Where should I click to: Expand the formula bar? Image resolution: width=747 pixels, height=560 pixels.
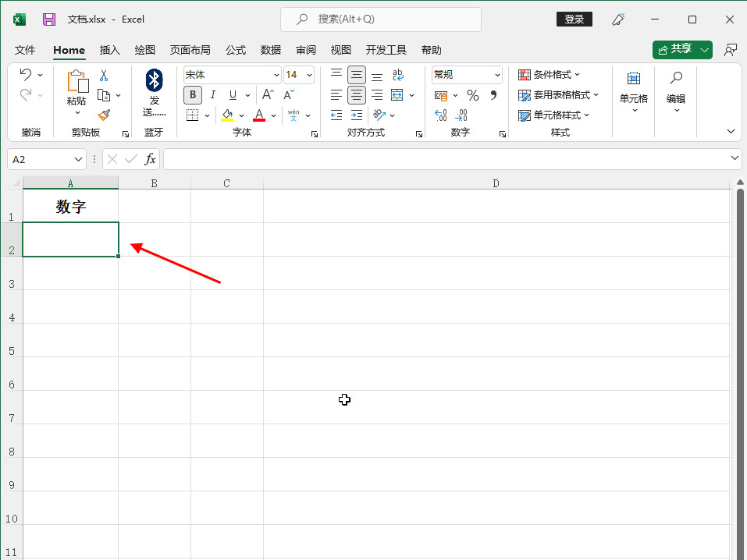tap(735, 158)
